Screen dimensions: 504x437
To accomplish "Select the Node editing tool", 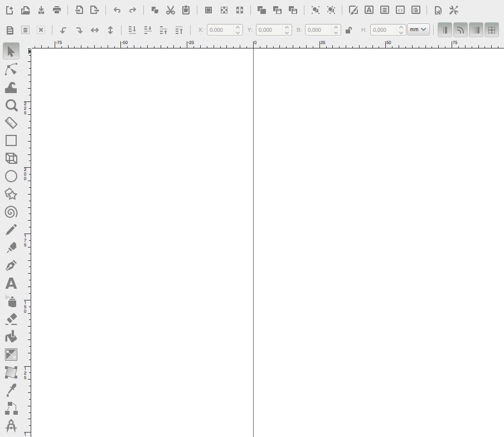I will click(x=11, y=69).
